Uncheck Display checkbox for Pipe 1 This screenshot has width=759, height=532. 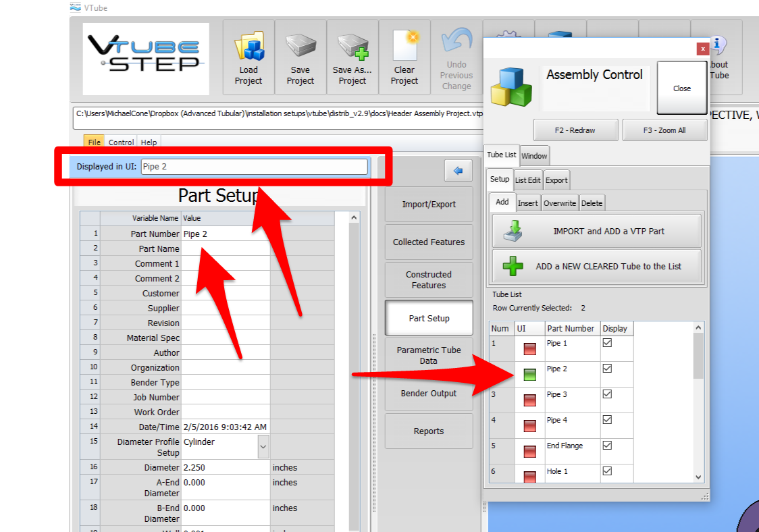[607, 343]
